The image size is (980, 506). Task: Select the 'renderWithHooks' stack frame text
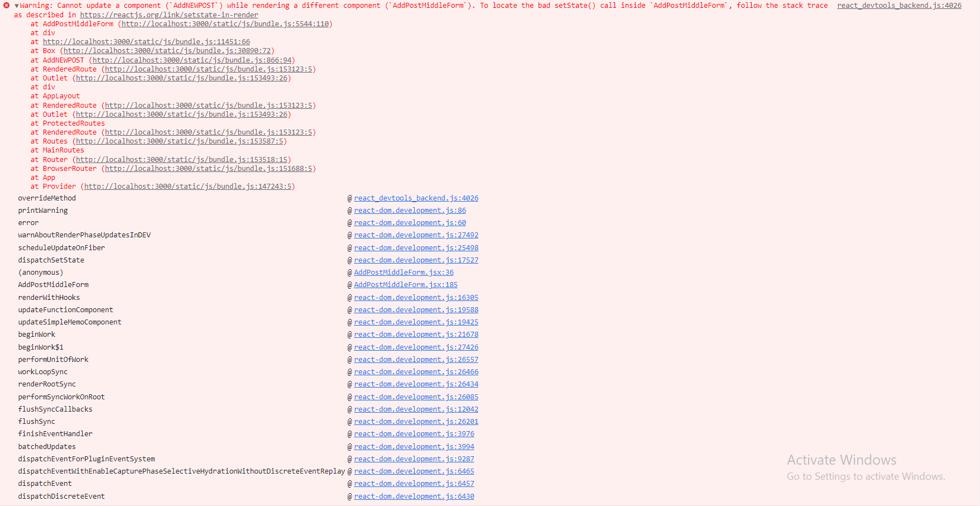[x=49, y=298]
